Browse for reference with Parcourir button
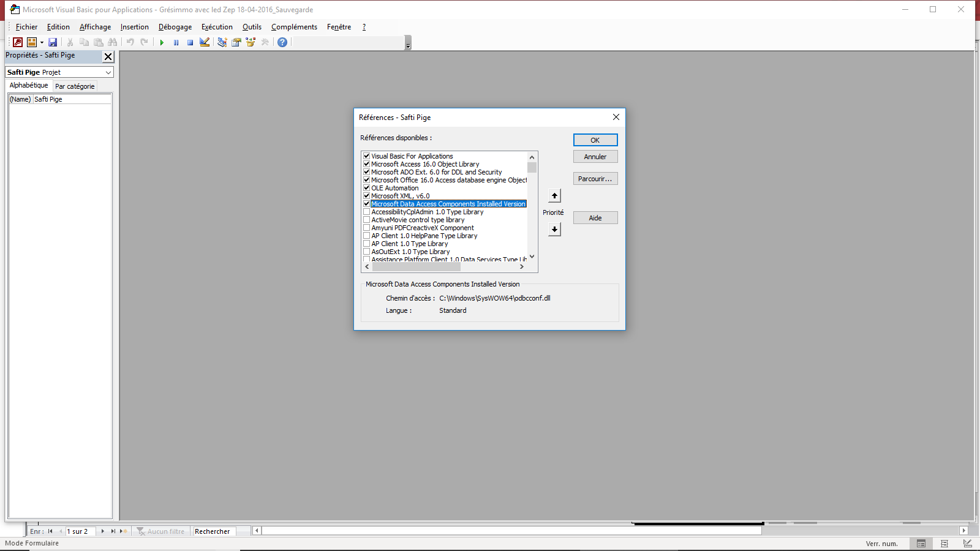Image resolution: width=980 pixels, height=551 pixels. [x=595, y=179]
